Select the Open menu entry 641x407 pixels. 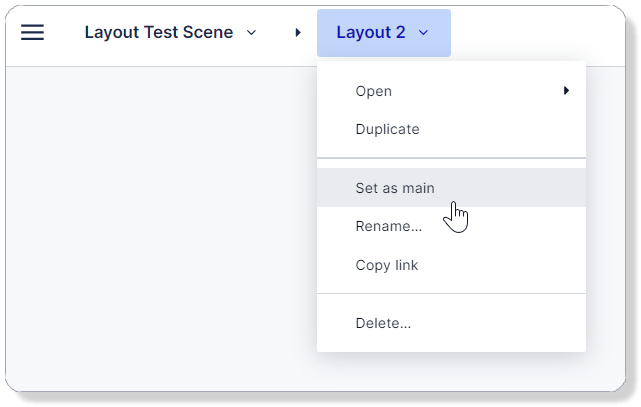[x=374, y=91]
